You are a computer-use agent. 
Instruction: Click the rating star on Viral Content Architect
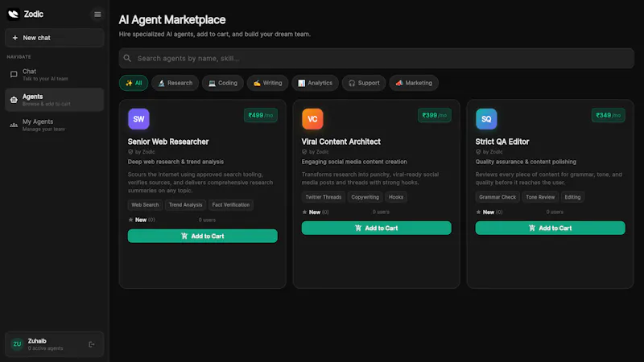[304, 212]
